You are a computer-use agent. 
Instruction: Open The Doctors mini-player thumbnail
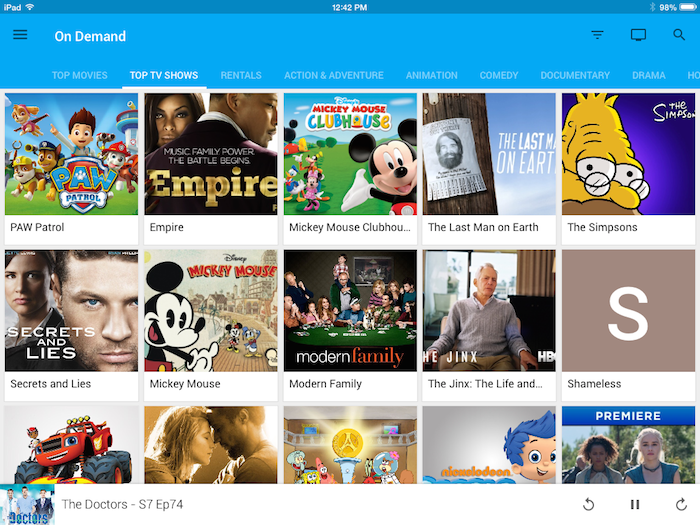tap(27, 504)
